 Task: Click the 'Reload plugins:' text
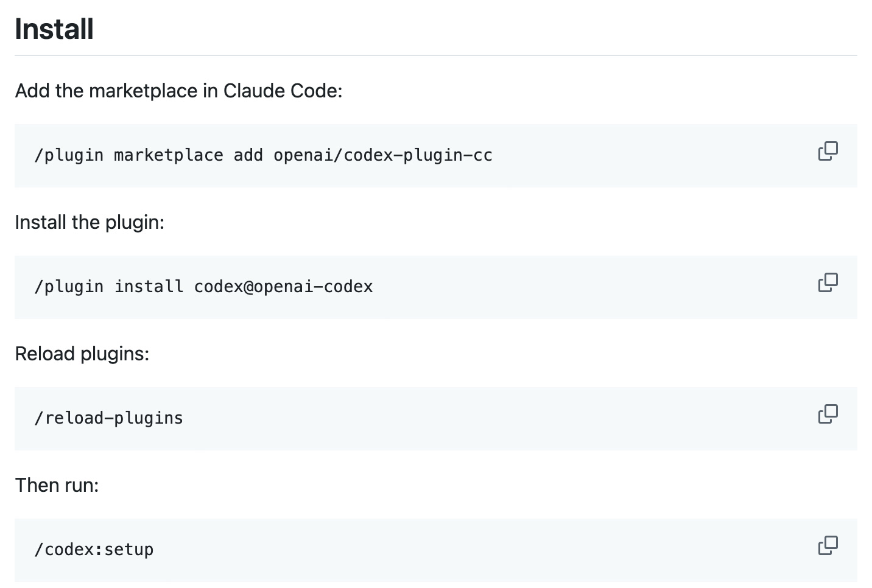[x=82, y=354]
